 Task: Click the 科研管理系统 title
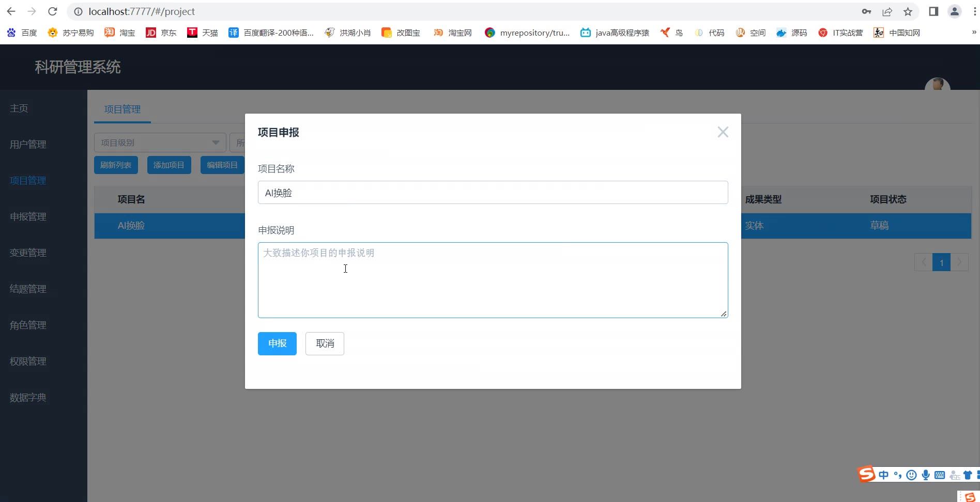78,67
